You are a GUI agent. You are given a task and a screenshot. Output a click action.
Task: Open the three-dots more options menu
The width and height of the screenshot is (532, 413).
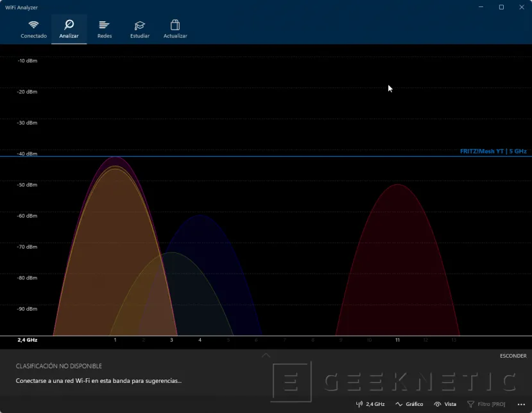520,404
